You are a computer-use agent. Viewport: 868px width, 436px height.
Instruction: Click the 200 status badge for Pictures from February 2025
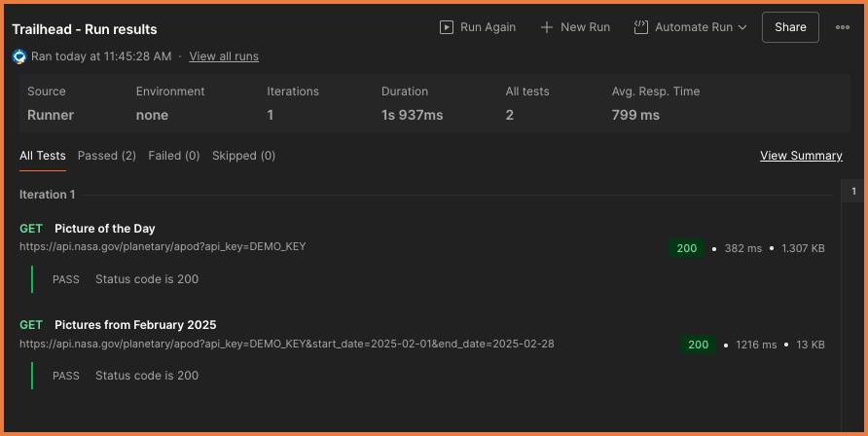(698, 345)
